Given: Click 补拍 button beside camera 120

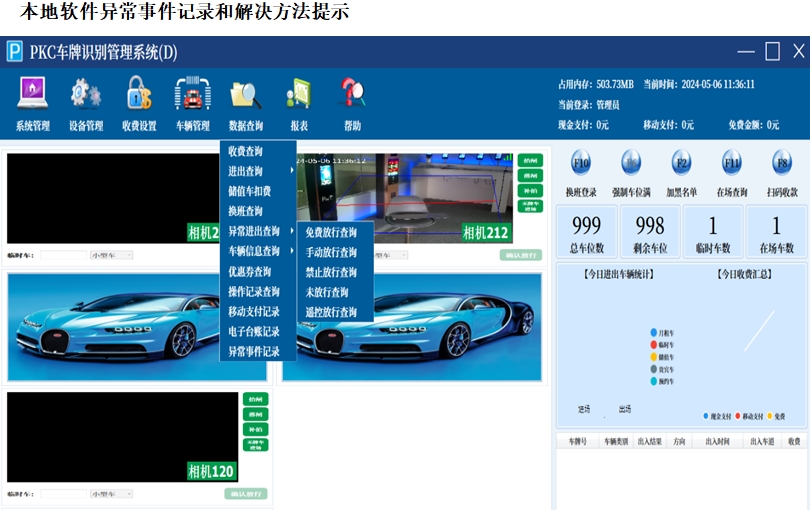Looking at the screenshot, I should point(256,429).
